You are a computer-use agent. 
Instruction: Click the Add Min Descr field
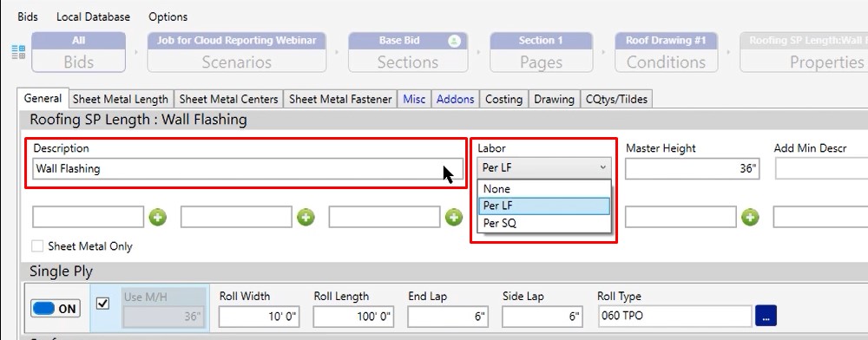[x=821, y=168]
